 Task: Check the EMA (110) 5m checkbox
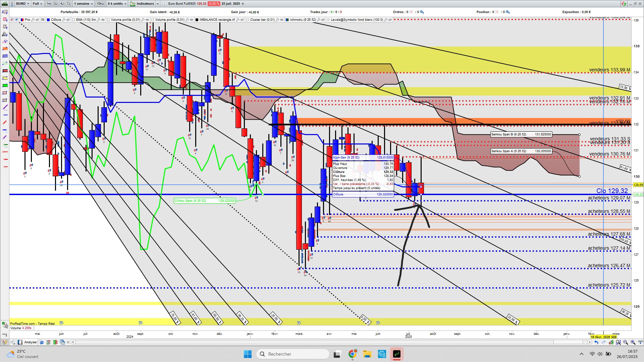pyautogui.click(x=73, y=20)
